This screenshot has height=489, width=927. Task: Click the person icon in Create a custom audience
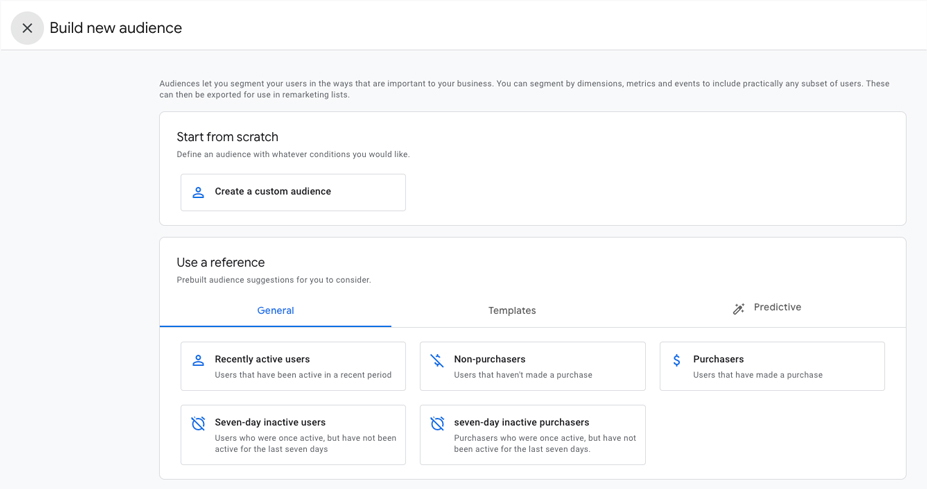click(199, 192)
